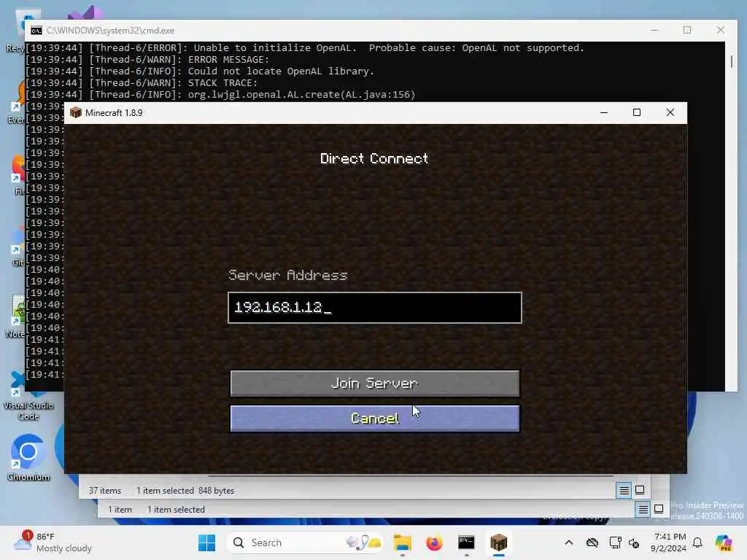The width and height of the screenshot is (747, 560).
Task: Switch Explorer with 37 items to details view
Action: click(x=624, y=491)
